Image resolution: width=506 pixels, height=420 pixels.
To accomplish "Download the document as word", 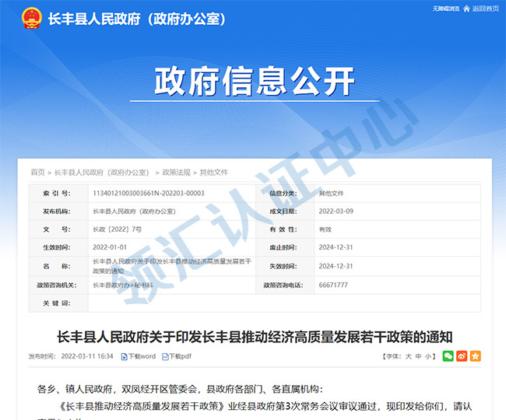I will 142,356.
